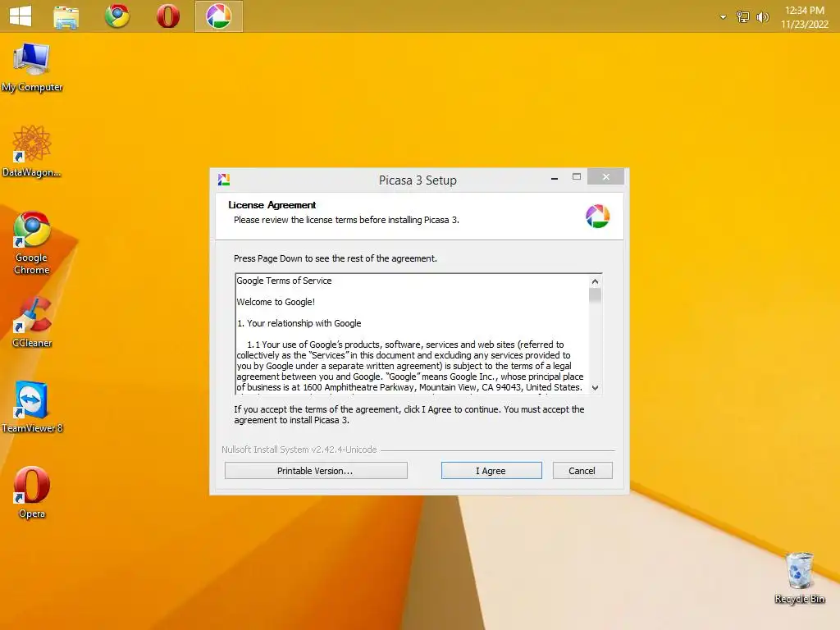Click the Picasa logo in the License Agreement header
The image size is (840, 630).
click(597, 217)
